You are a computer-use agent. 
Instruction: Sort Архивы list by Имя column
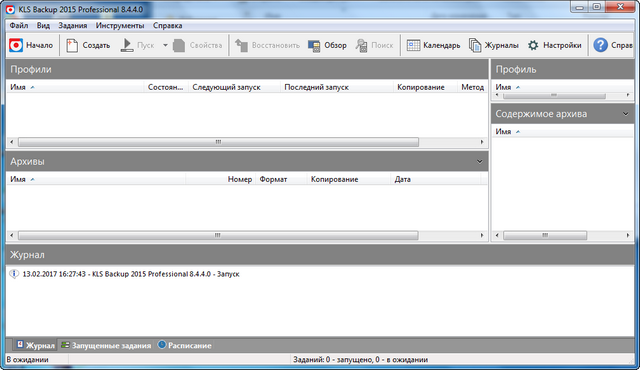(x=96, y=179)
